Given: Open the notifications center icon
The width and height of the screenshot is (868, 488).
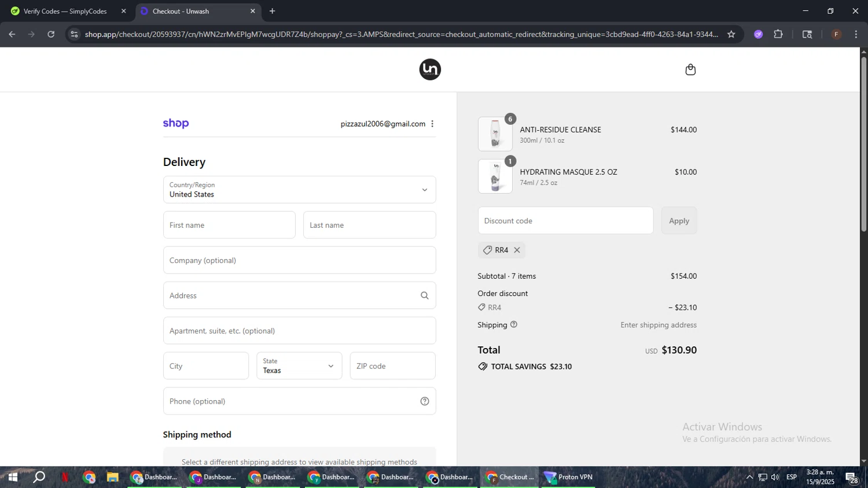Looking at the screenshot, I should [852, 478].
